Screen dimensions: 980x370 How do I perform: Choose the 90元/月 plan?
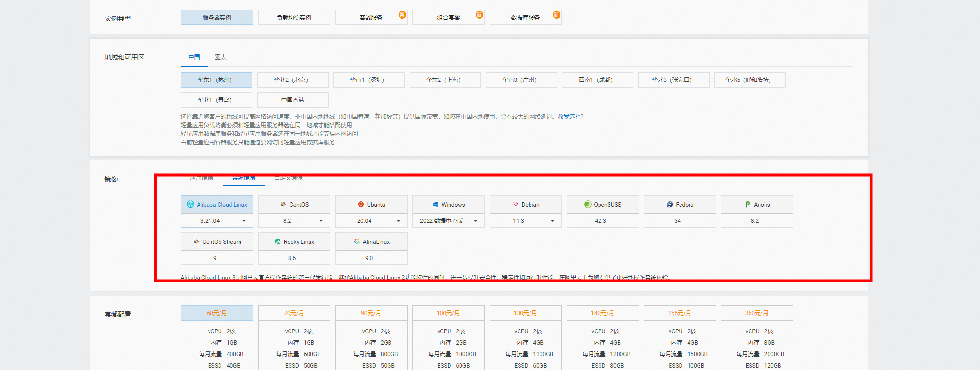click(x=371, y=313)
